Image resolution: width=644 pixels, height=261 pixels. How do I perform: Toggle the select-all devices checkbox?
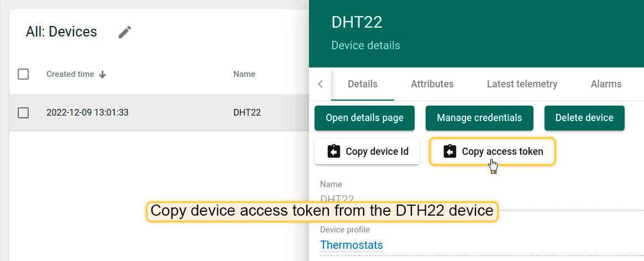[23, 74]
